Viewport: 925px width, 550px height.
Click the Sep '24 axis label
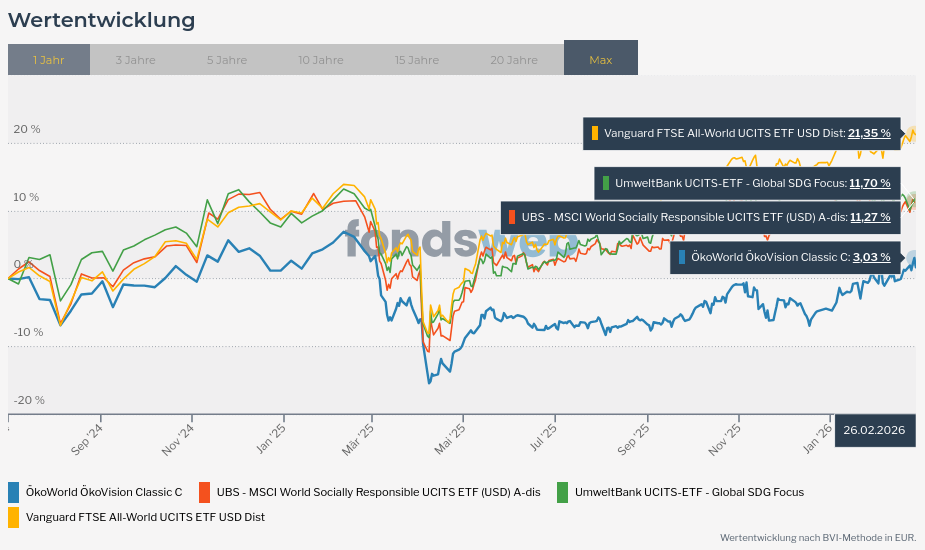pos(87,440)
